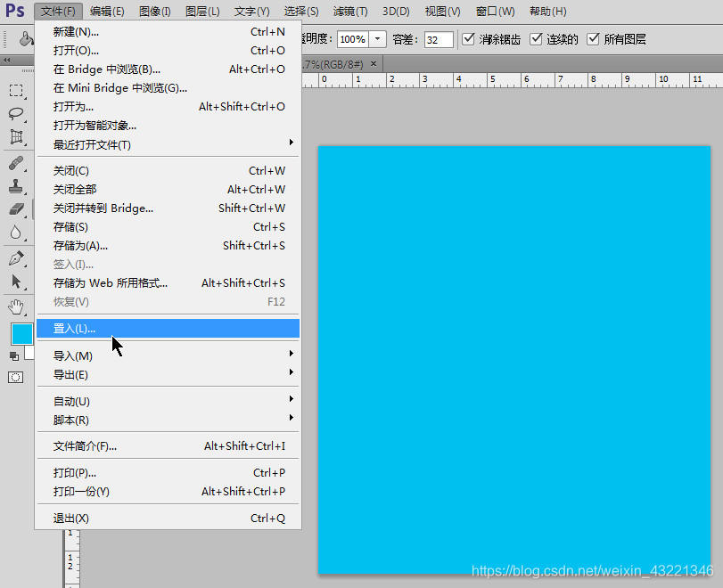
Task: Choose Exit (退出) menu item
Action: click(x=168, y=519)
